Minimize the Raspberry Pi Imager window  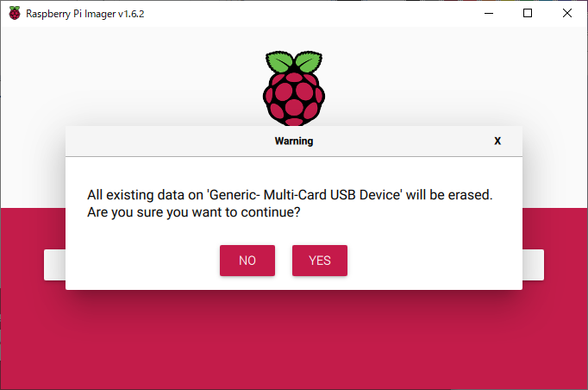point(489,13)
